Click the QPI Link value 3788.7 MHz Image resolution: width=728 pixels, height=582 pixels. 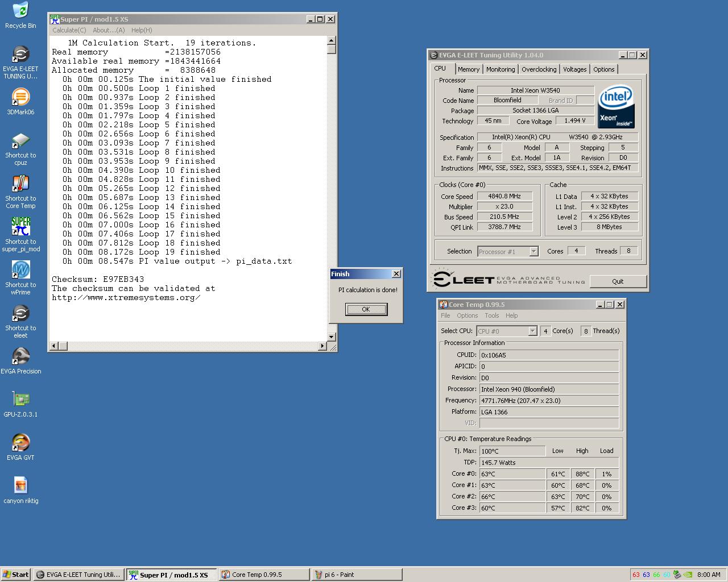504,227
